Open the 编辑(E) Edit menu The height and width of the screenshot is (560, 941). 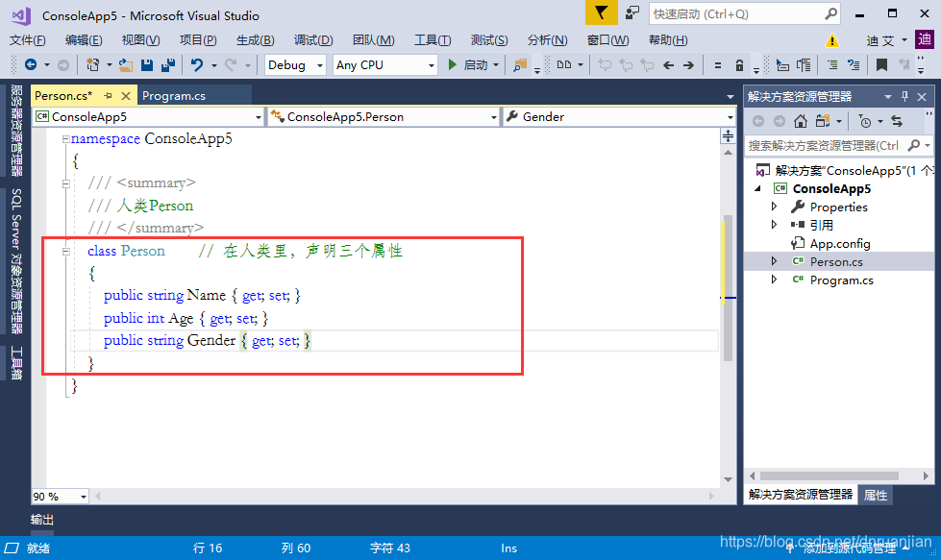point(84,40)
